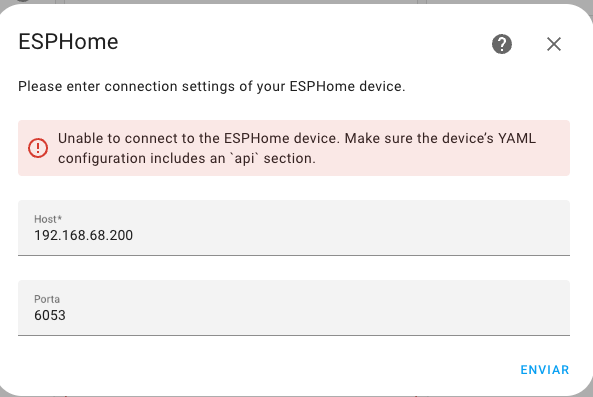Screen dimensions: 593x397
Task: Click the underline beneath the Host field
Action: (x=294, y=256)
